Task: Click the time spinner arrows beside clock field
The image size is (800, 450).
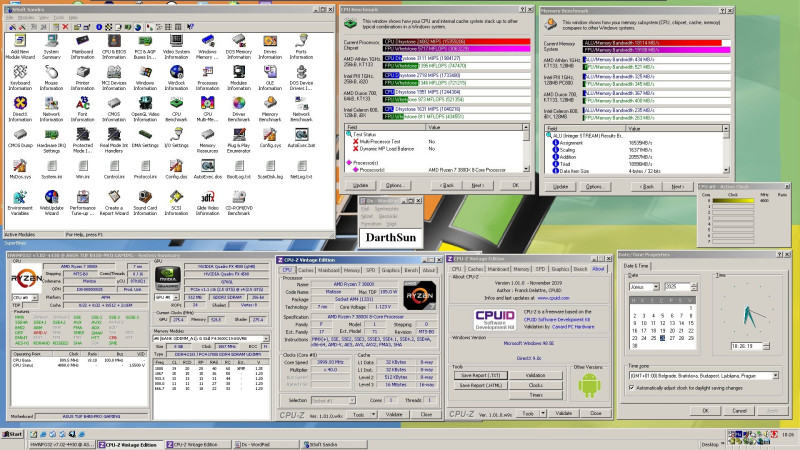Action: click(x=766, y=346)
